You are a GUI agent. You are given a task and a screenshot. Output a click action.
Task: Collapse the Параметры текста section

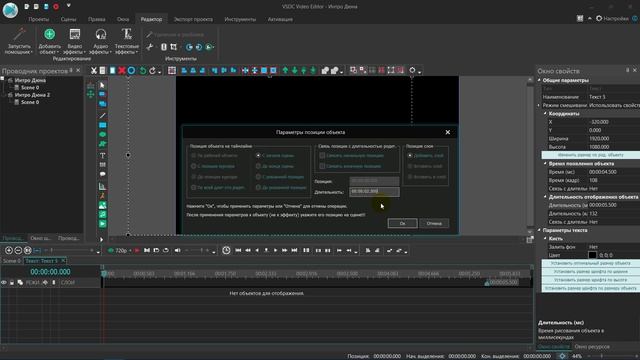tap(539, 230)
